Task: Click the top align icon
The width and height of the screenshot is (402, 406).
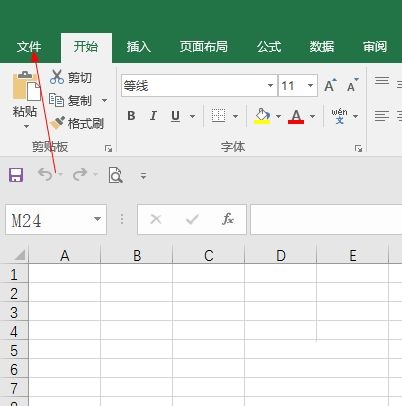Action: [382, 81]
